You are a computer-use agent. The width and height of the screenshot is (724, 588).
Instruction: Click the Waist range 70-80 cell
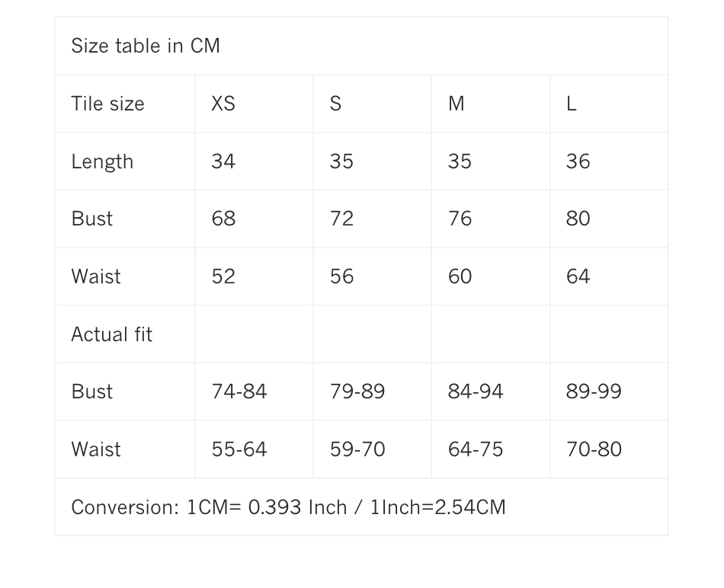pos(594,449)
